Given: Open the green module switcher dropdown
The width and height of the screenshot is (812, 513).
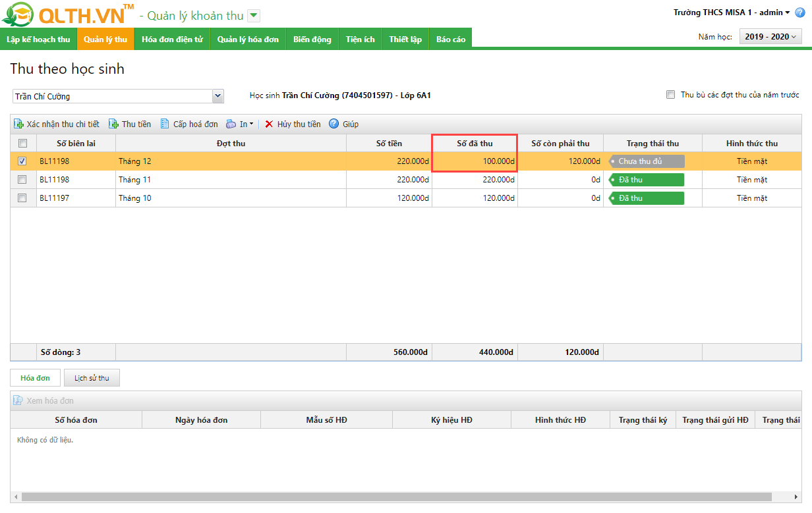Looking at the screenshot, I should [x=254, y=16].
